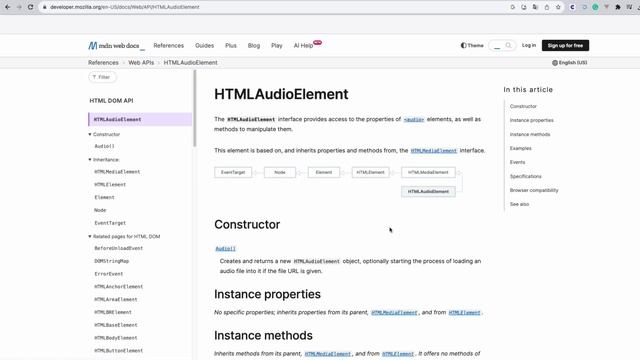
Task: Jump to Constructor in In this article
Action: click(523, 106)
